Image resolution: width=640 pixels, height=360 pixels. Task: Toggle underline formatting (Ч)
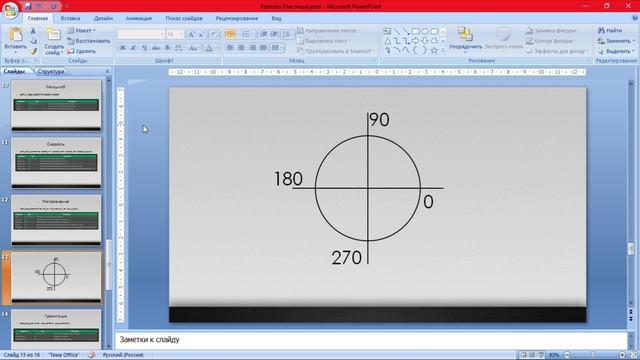(144, 48)
